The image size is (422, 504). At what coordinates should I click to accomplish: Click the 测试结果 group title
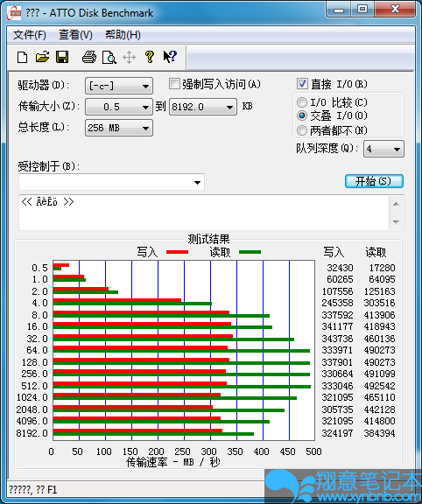[x=208, y=239]
